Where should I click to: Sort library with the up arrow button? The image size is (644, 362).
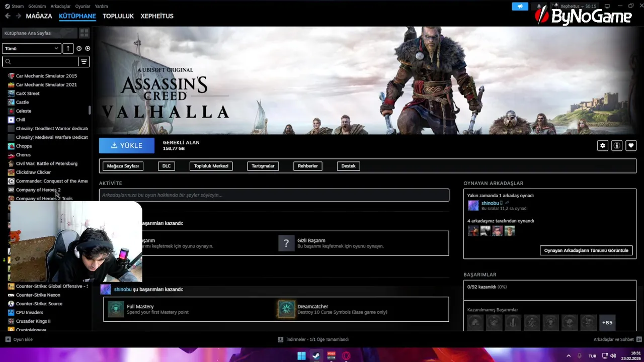tap(68, 48)
